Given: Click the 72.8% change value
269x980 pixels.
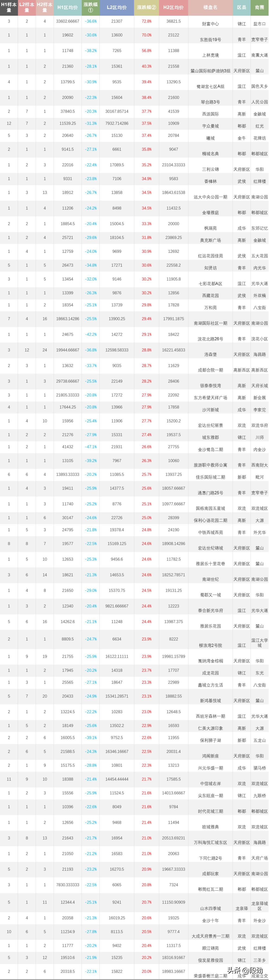Looking at the screenshot, I should pyautogui.click(x=146, y=21).
